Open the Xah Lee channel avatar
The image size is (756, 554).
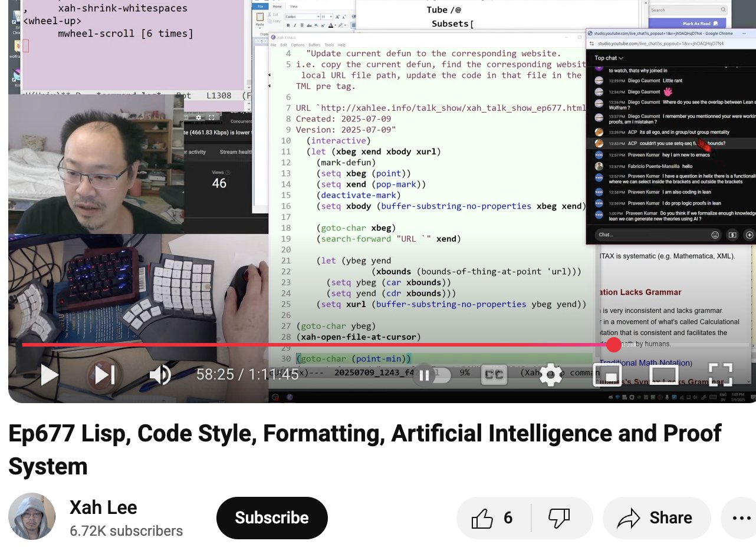click(32, 516)
